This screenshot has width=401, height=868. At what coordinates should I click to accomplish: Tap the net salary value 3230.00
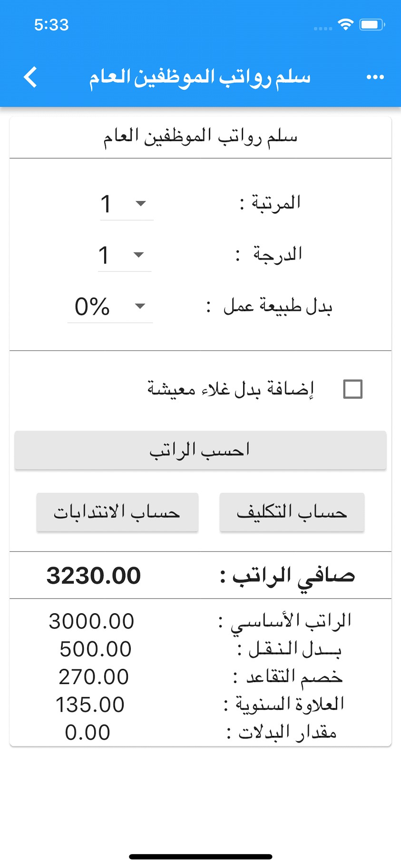(x=94, y=576)
